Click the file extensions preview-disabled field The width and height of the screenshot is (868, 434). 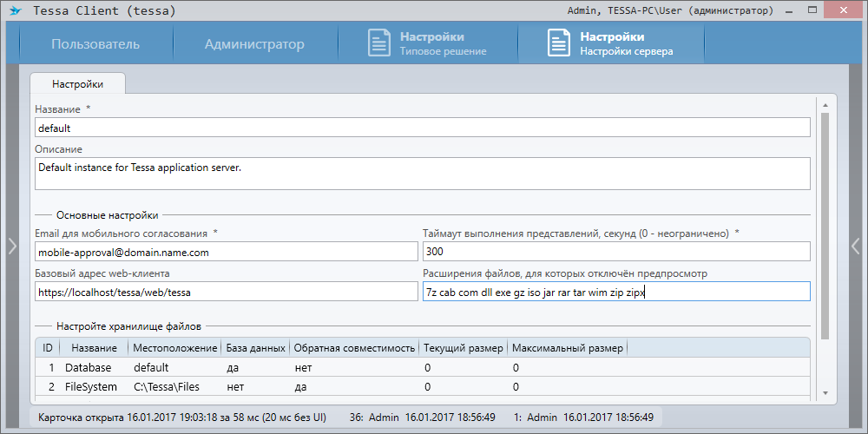click(616, 292)
